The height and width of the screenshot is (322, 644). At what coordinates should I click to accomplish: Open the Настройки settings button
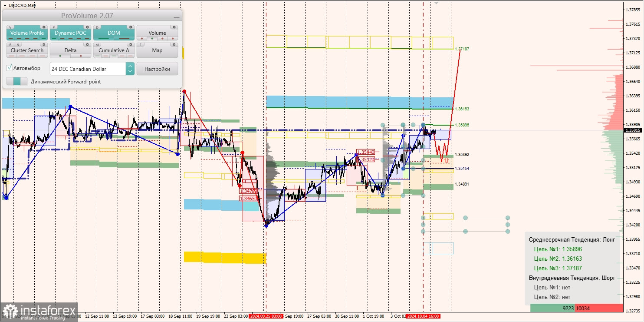click(x=157, y=69)
